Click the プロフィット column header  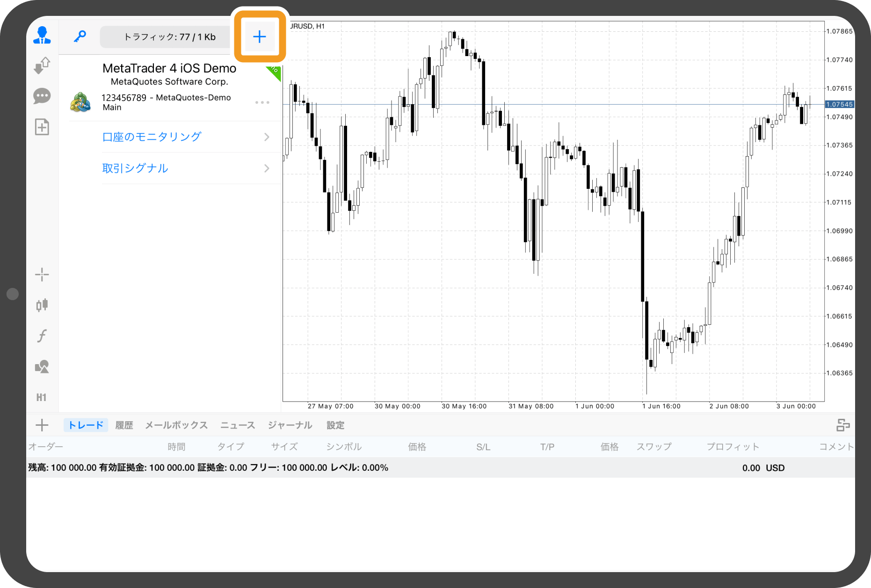(x=733, y=446)
